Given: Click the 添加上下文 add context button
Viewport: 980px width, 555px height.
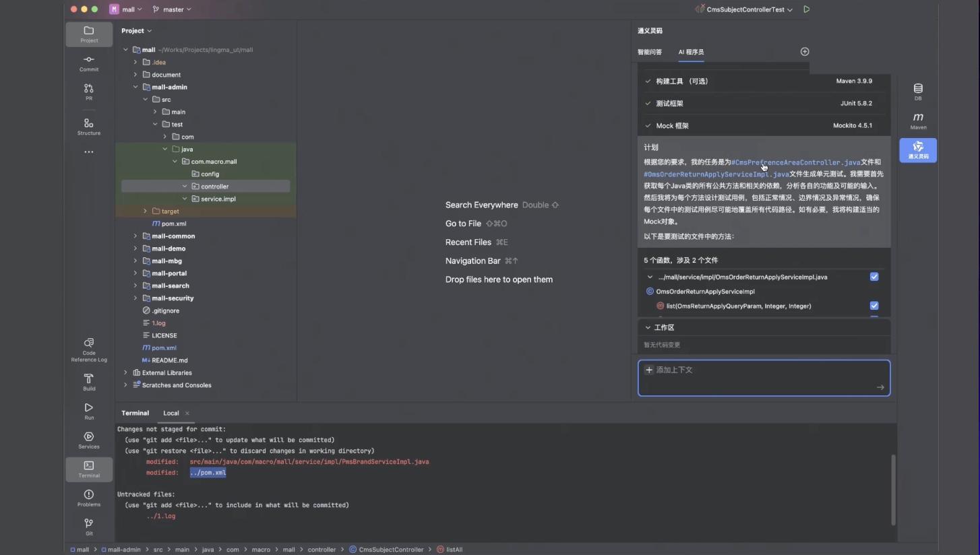Looking at the screenshot, I should tap(669, 370).
